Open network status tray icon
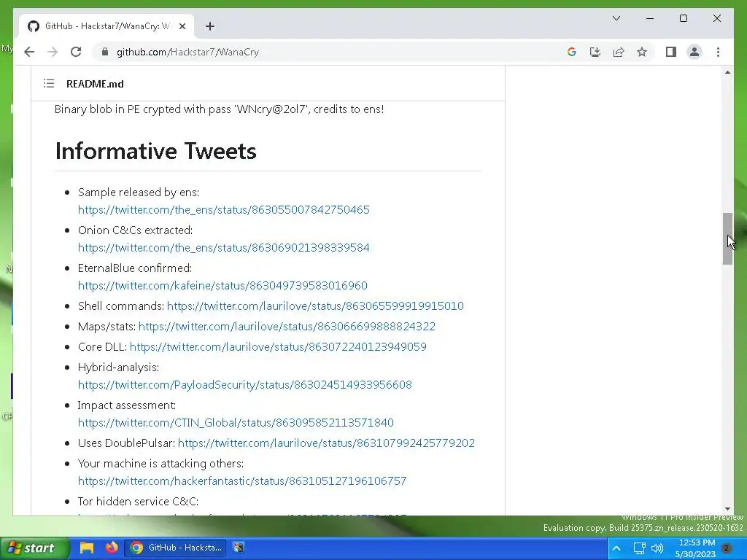Image resolution: width=747 pixels, height=560 pixels. tap(639, 548)
